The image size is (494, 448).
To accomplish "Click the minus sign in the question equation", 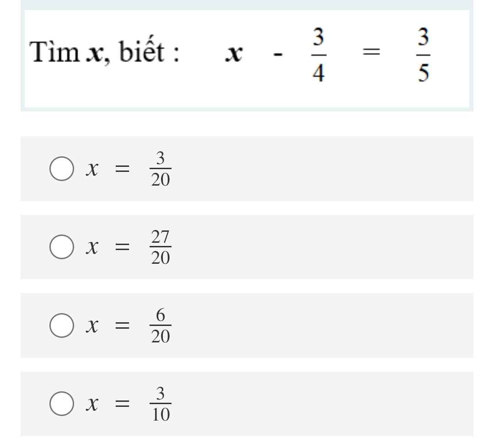I will [x=278, y=56].
